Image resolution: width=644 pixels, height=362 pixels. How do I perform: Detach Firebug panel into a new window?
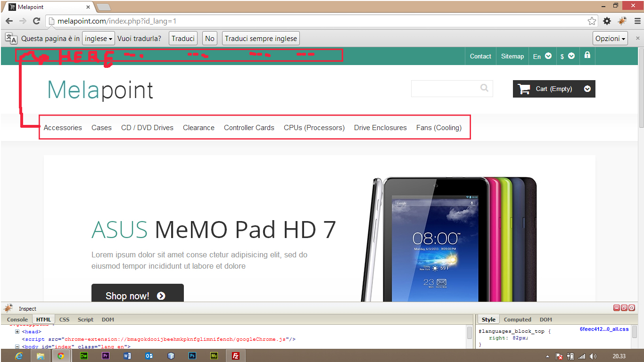624,308
